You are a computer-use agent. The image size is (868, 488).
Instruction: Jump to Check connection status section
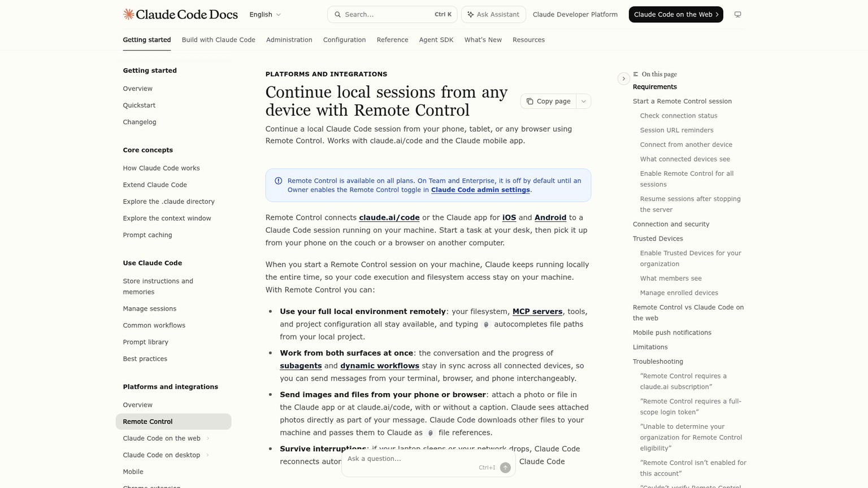click(679, 116)
